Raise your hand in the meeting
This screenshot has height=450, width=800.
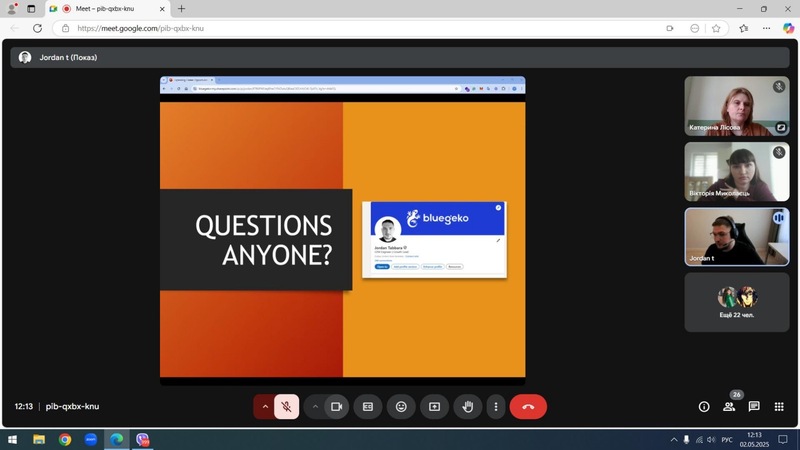tap(467, 407)
